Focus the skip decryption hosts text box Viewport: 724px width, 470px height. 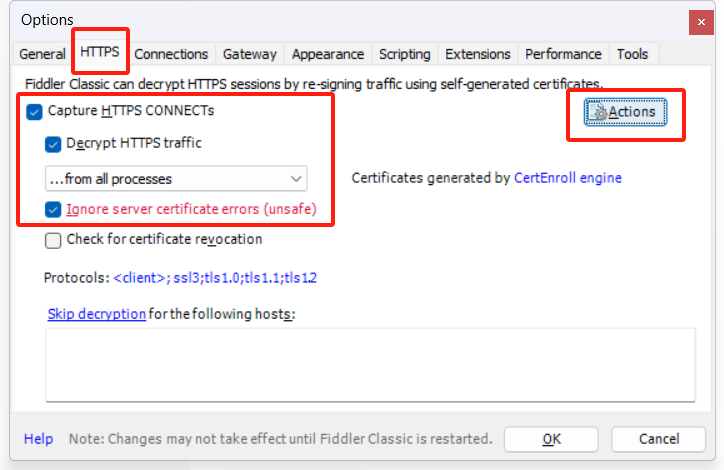point(370,365)
